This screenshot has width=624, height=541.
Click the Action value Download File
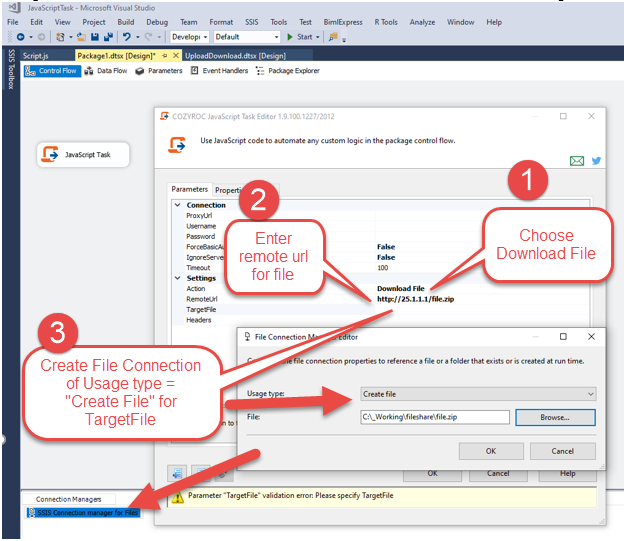pos(401,289)
